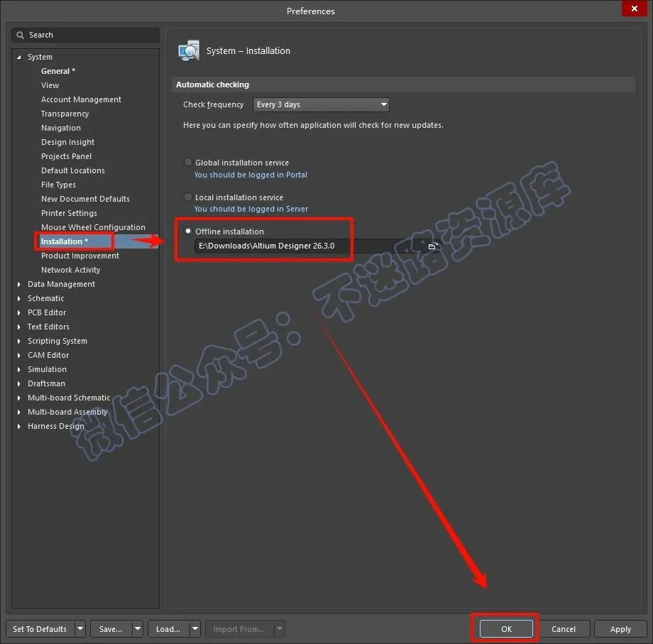Click the Set To Defaults button

pyautogui.click(x=40, y=628)
